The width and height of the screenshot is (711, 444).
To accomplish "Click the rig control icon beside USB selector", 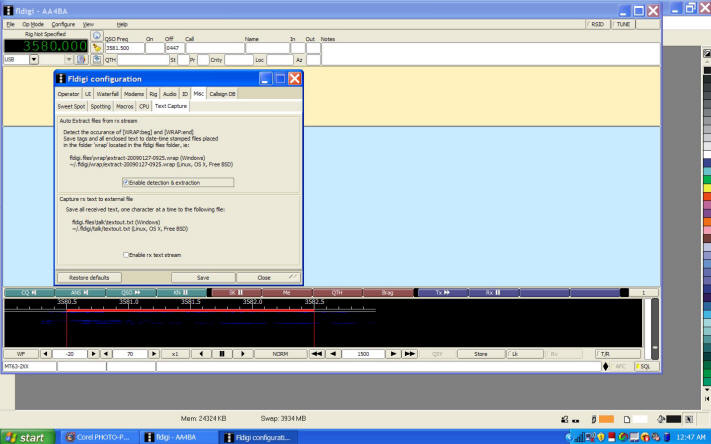I will click(81, 59).
